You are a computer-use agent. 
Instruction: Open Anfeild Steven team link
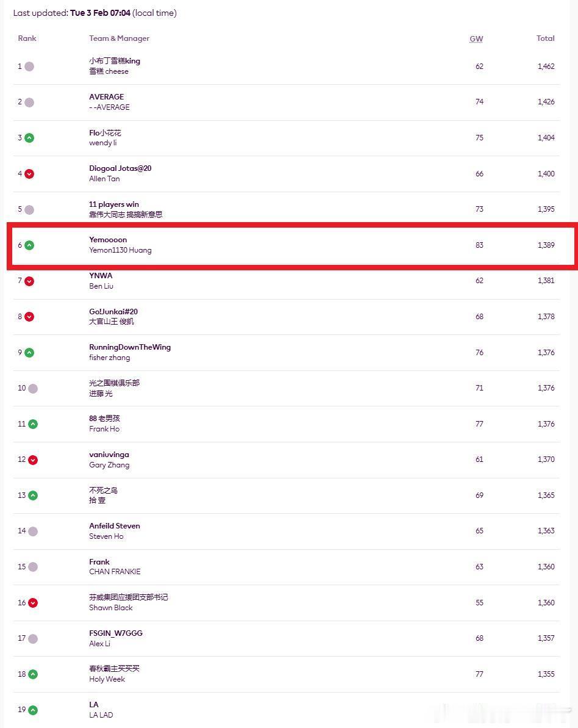point(115,525)
